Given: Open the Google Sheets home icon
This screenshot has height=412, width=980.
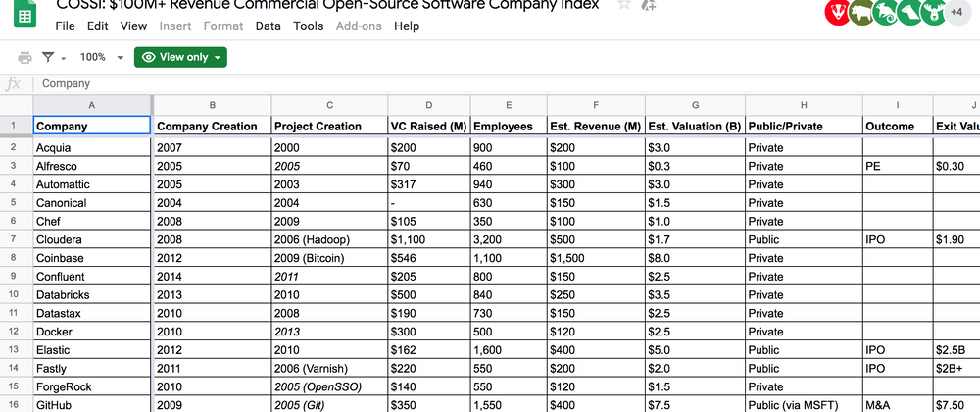Looking at the screenshot, I should 25,13.
